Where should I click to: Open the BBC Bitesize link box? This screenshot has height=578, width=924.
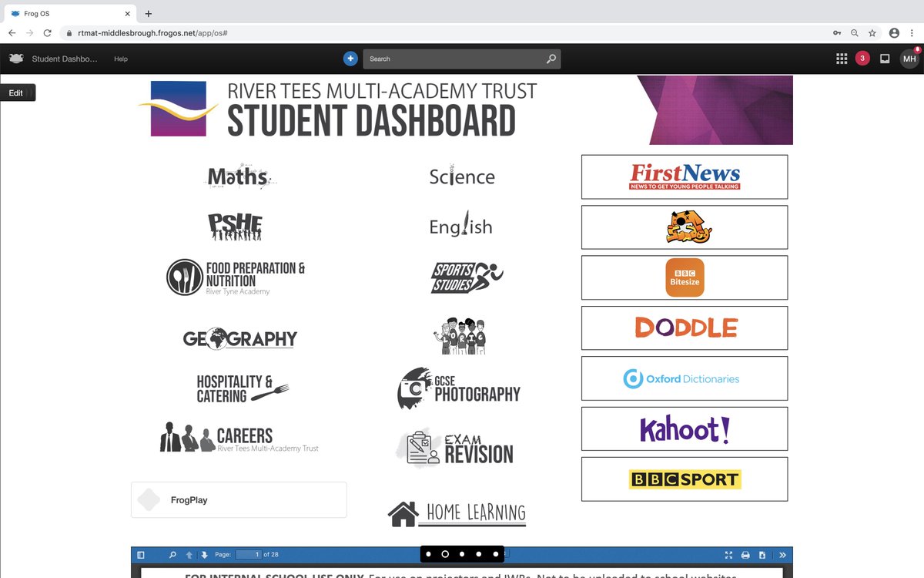point(685,277)
